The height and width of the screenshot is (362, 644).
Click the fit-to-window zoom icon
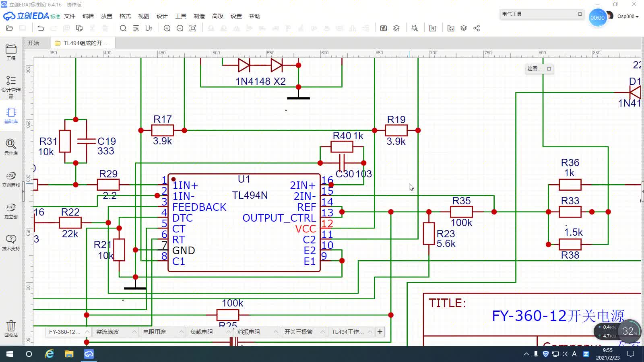[x=193, y=28]
